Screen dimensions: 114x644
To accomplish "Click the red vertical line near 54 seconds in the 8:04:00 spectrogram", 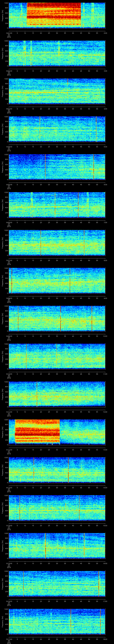I will 96,129.
